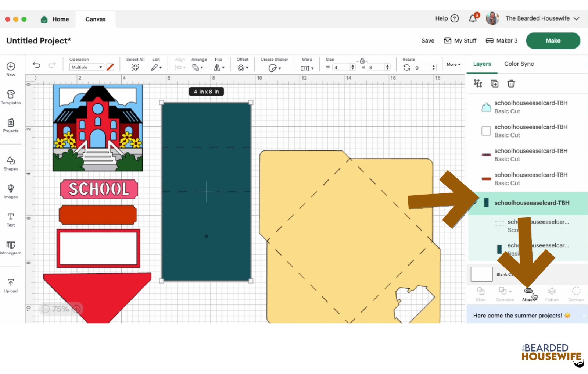
Task: Open the Edit pencil menu
Action: tap(156, 68)
